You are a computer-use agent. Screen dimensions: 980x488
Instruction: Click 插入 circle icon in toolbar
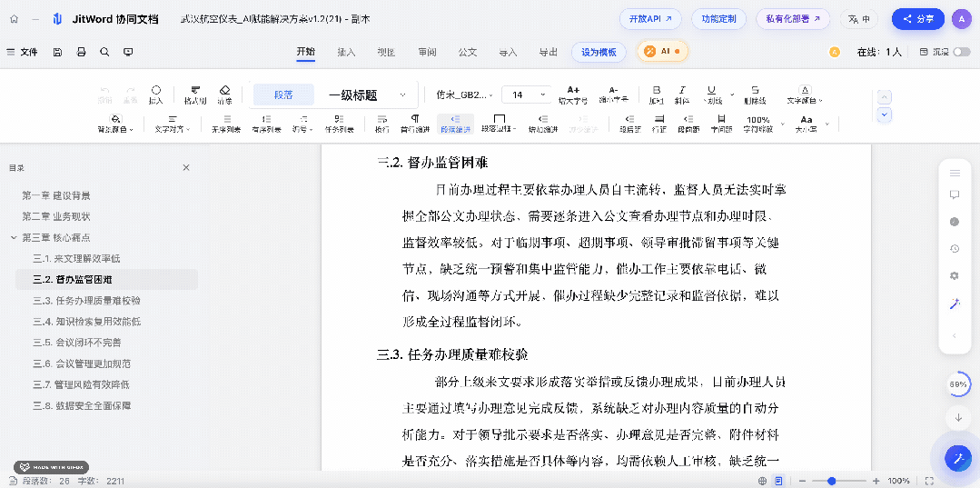pyautogui.click(x=155, y=95)
